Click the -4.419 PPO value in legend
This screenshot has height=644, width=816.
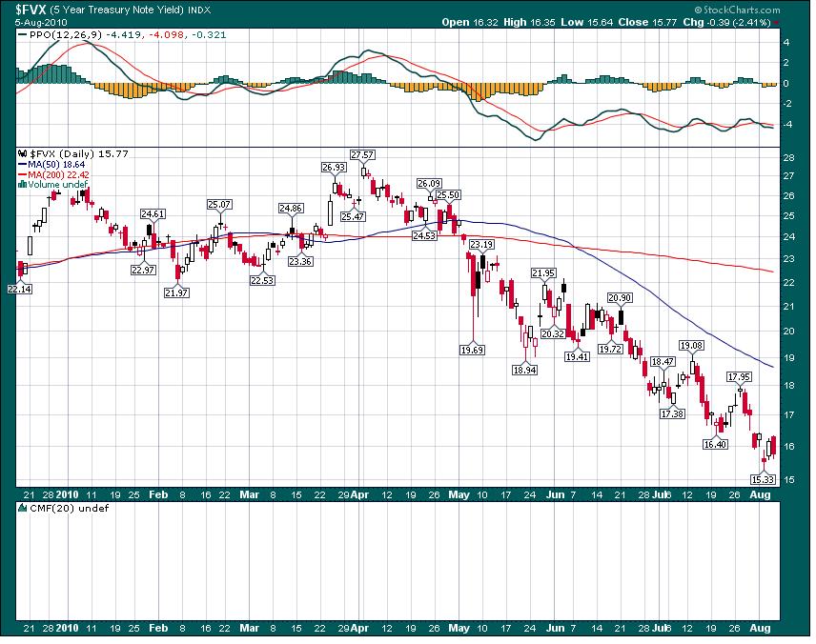click(126, 35)
